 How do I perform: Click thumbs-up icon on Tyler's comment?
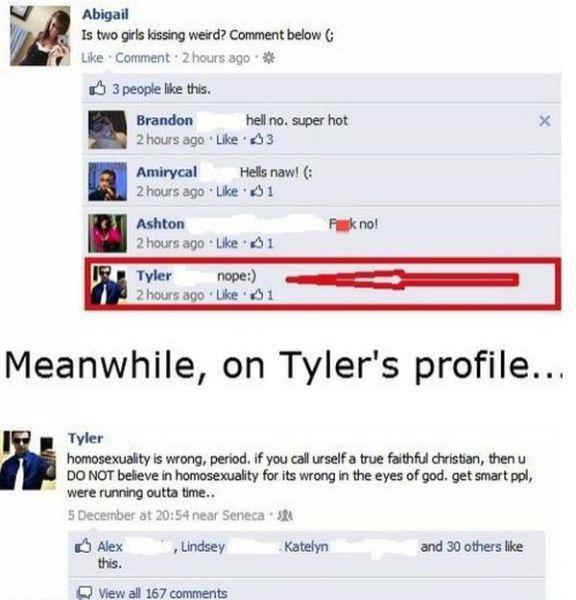[256, 295]
